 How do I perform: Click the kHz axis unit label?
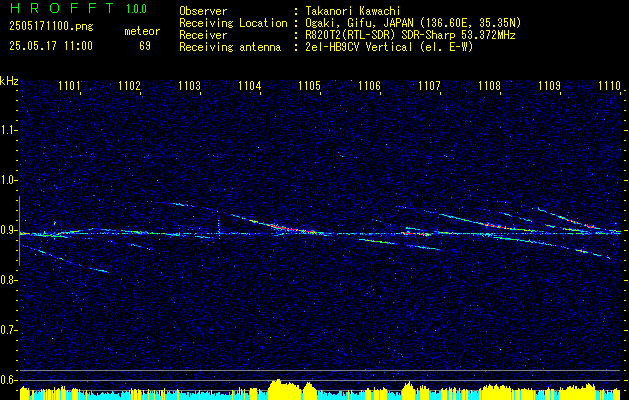[9, 81]
